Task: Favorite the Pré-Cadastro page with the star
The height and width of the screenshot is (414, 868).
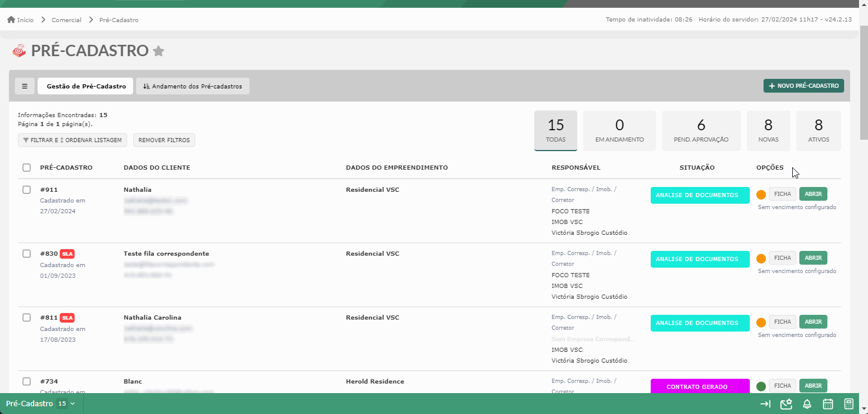Action: click(158, 51)
